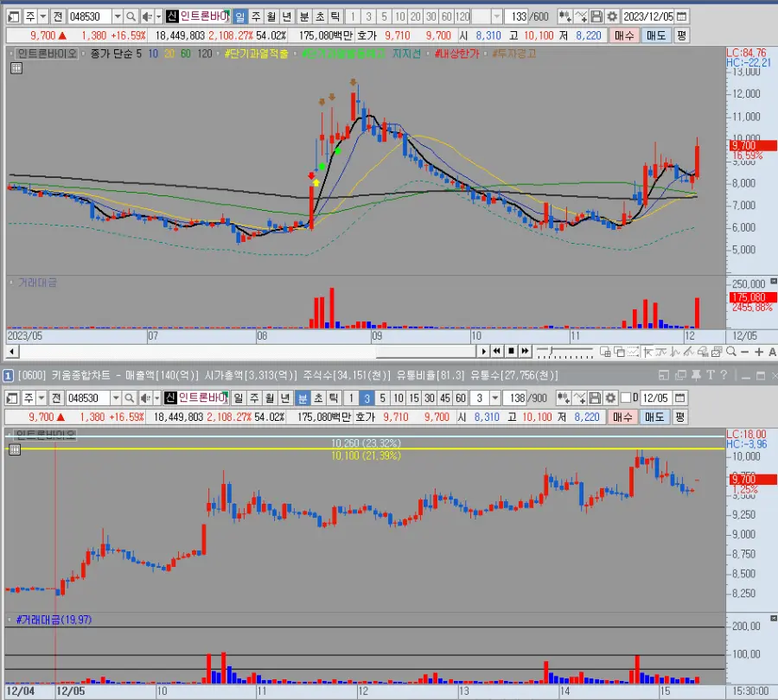Select the 틱 (tick) period in lower toolbar
The width and height of the screenshot is (778, 700).
(x=334, y=398)
